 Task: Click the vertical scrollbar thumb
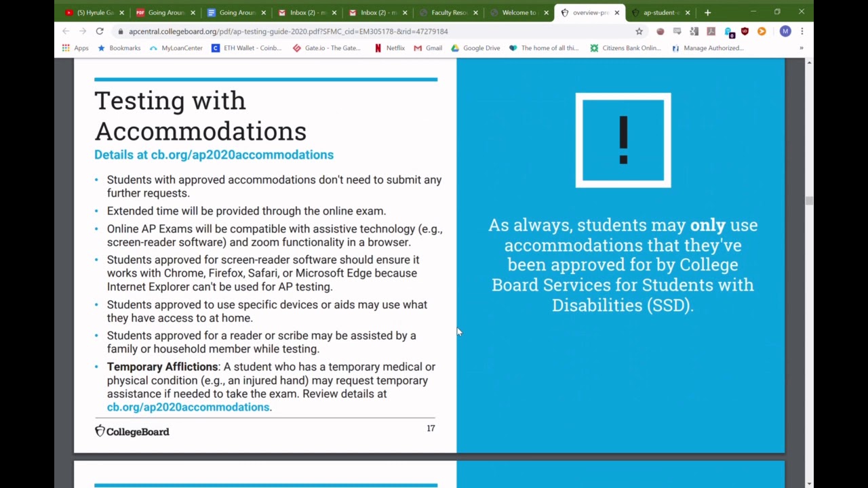tap(808, 201)
